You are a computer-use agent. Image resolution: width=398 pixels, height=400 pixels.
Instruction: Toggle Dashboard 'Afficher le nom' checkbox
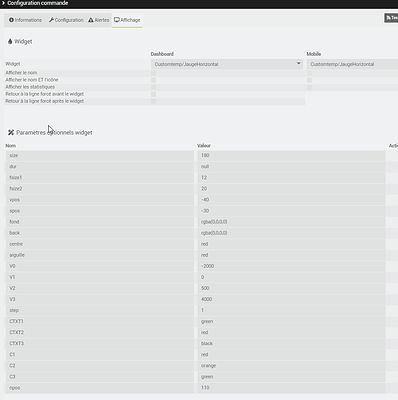pyautogui.click(x=153, y=73)
